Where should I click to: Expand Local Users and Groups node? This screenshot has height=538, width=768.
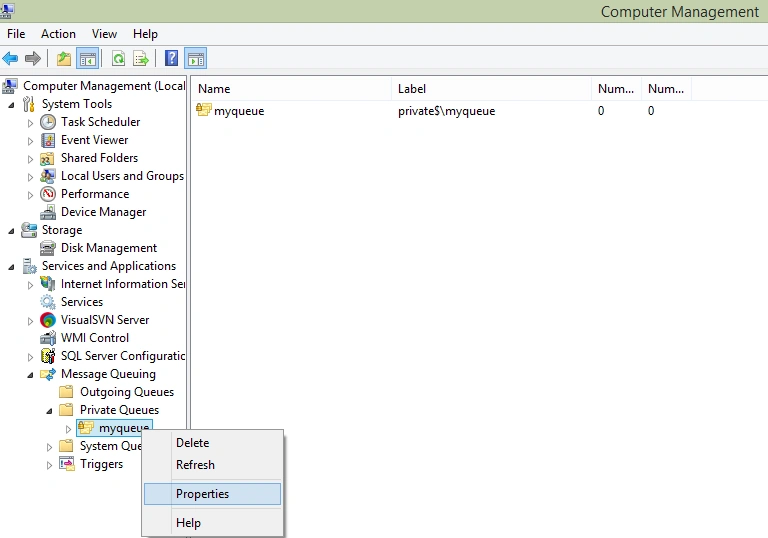click(x=30, y=177)
